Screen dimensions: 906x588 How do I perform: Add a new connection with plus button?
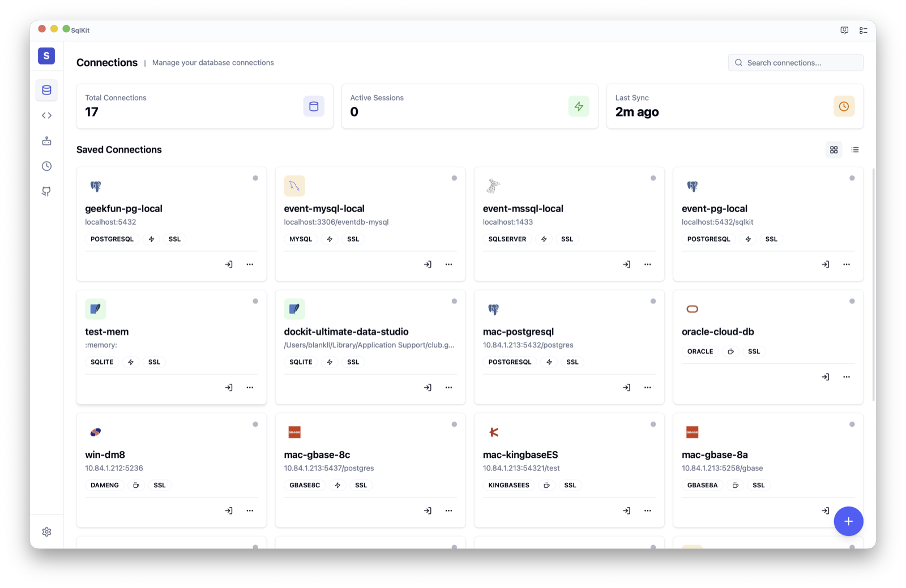pos(848,521)
